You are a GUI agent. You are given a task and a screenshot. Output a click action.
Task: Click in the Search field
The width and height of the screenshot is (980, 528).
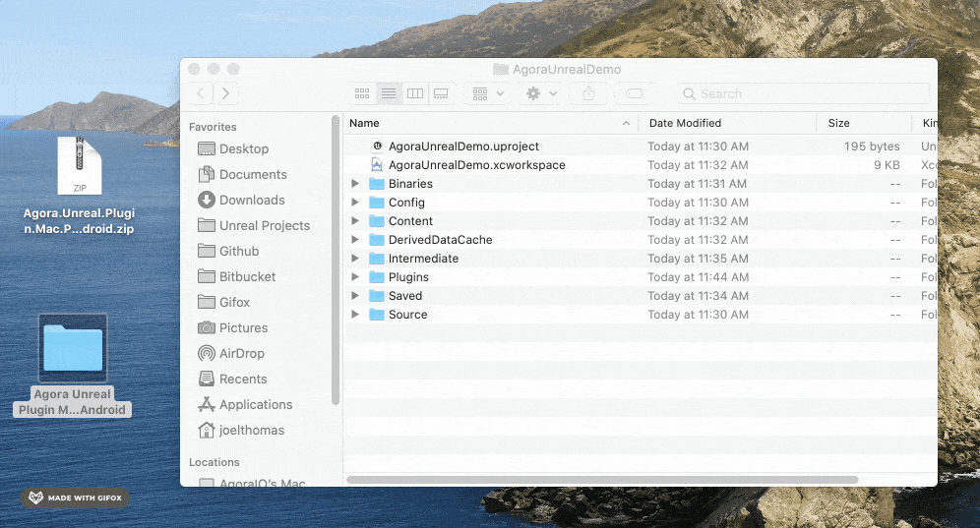pyautogui.click(x=803, y=93)
